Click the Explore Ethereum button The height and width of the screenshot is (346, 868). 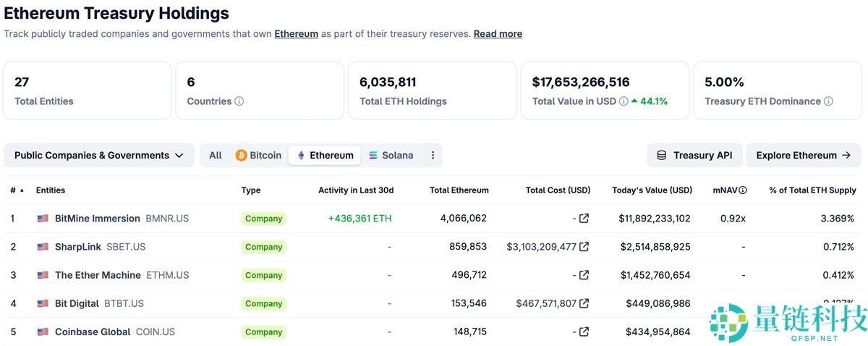coord(804,155)
